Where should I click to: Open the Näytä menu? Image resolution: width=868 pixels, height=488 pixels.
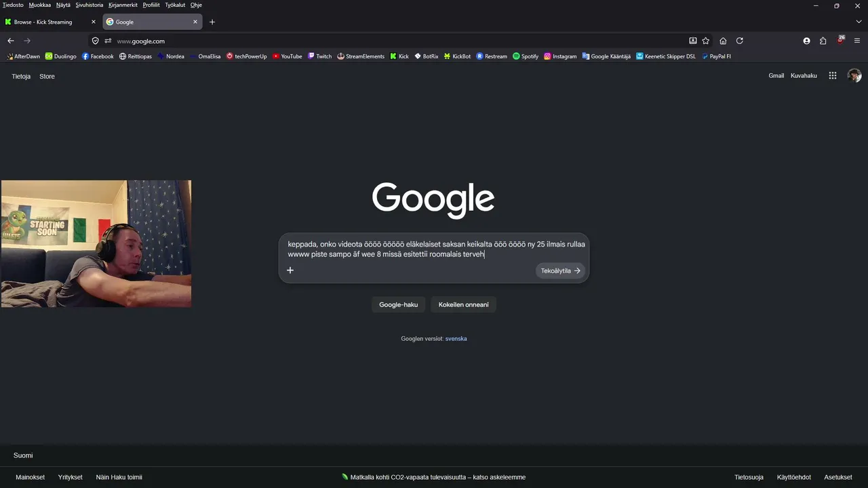(x=63, y=5)
